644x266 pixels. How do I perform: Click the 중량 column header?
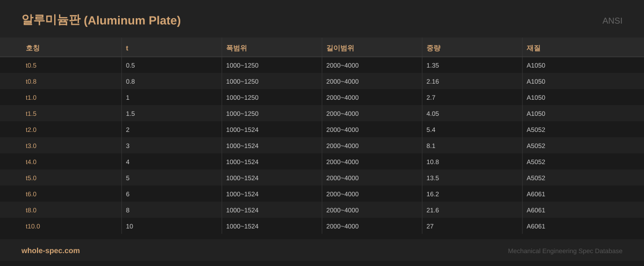(x=434, y=48)
